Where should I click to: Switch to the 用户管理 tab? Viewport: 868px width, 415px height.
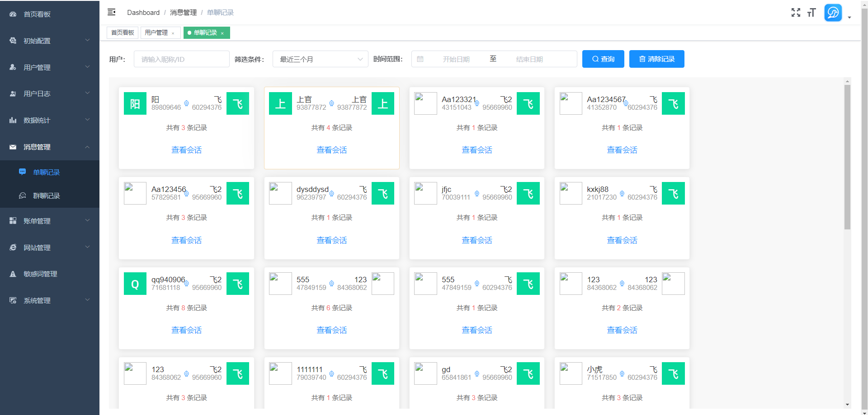click(x=157, y=33)
